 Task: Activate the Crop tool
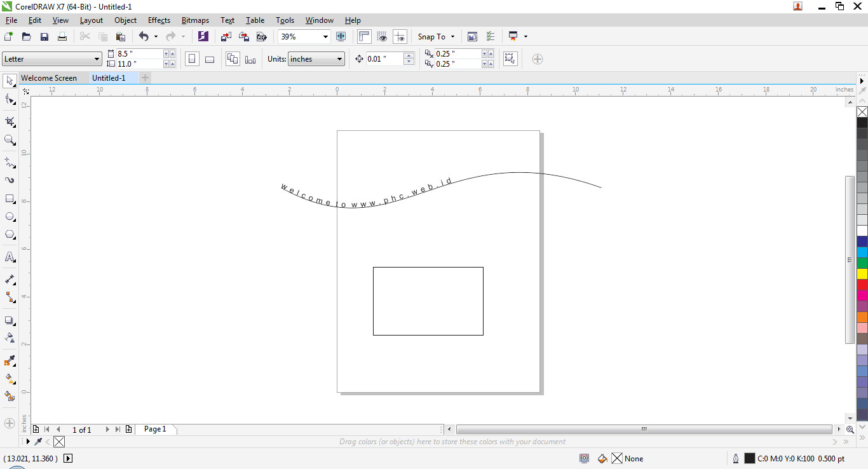(10, 121)
